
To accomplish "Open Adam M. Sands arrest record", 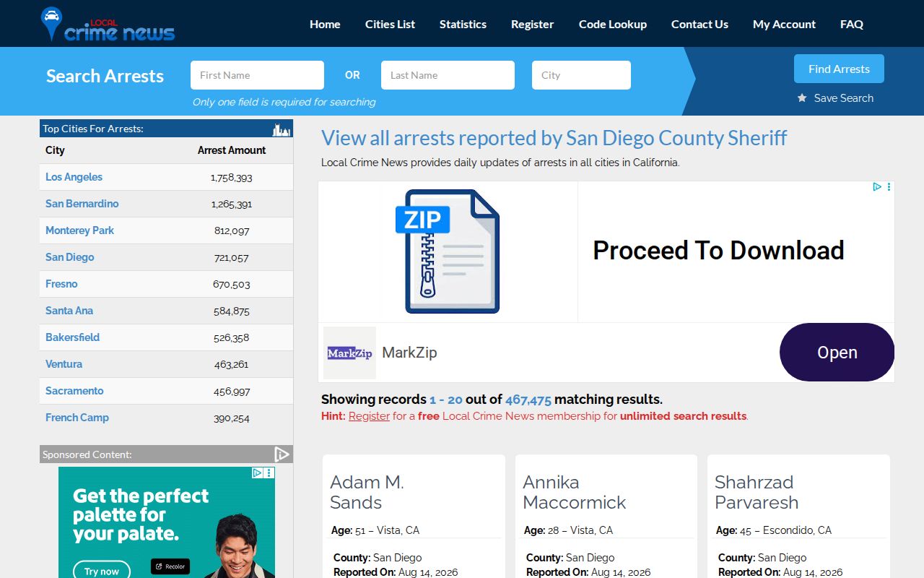I will tap(367, 492).
